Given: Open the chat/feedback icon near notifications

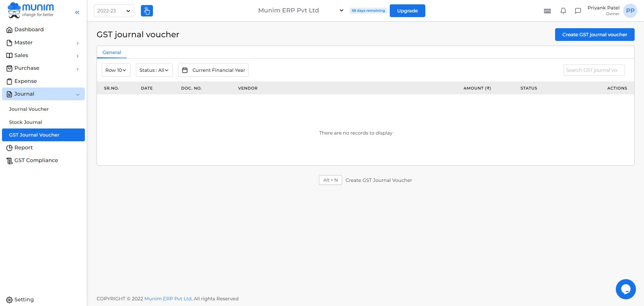Looking at the screenshot, I should click(x=578, y=11).
